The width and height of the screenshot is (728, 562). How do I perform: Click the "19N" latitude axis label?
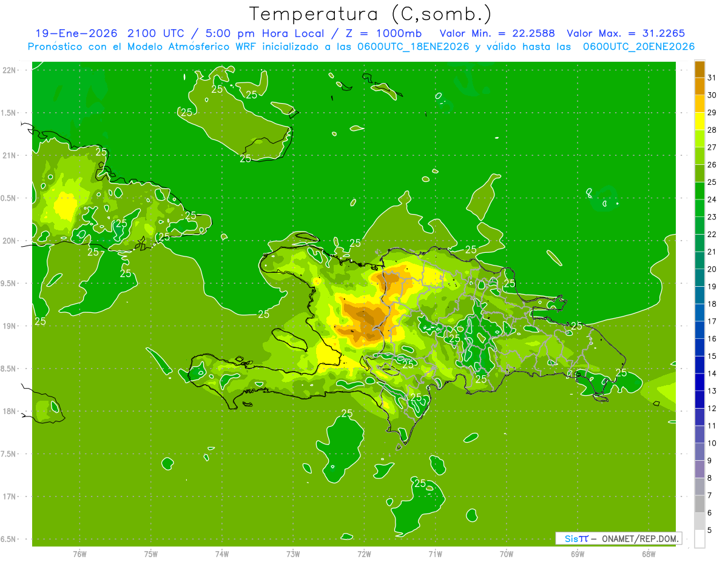click(10, 326)
